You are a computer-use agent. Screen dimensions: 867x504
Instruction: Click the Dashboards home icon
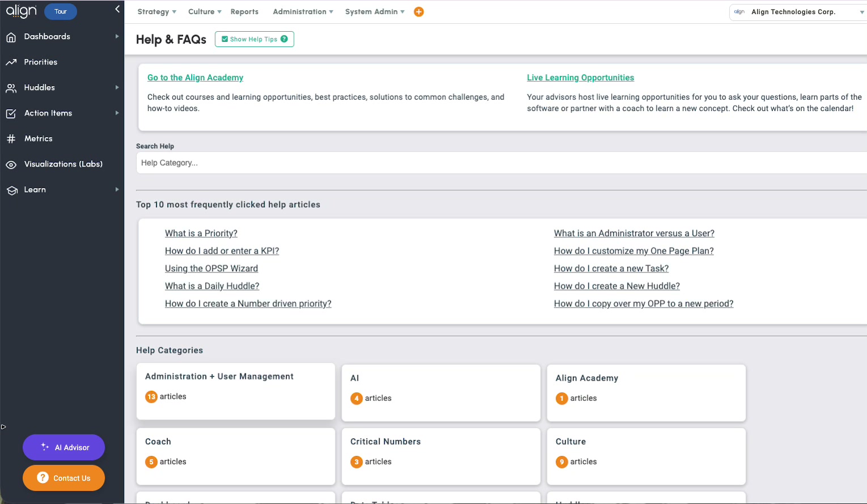pyautogui.click(x=11, y=37)
